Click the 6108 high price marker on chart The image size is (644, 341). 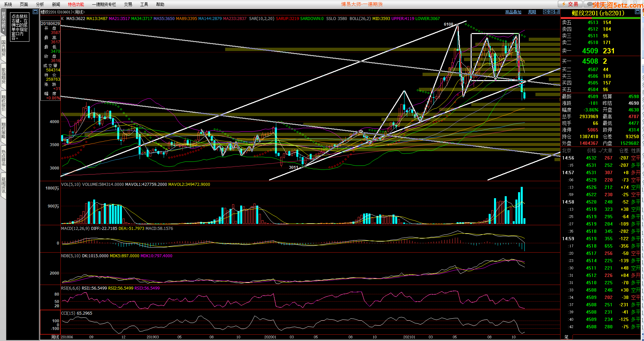[x=448, y=24]
